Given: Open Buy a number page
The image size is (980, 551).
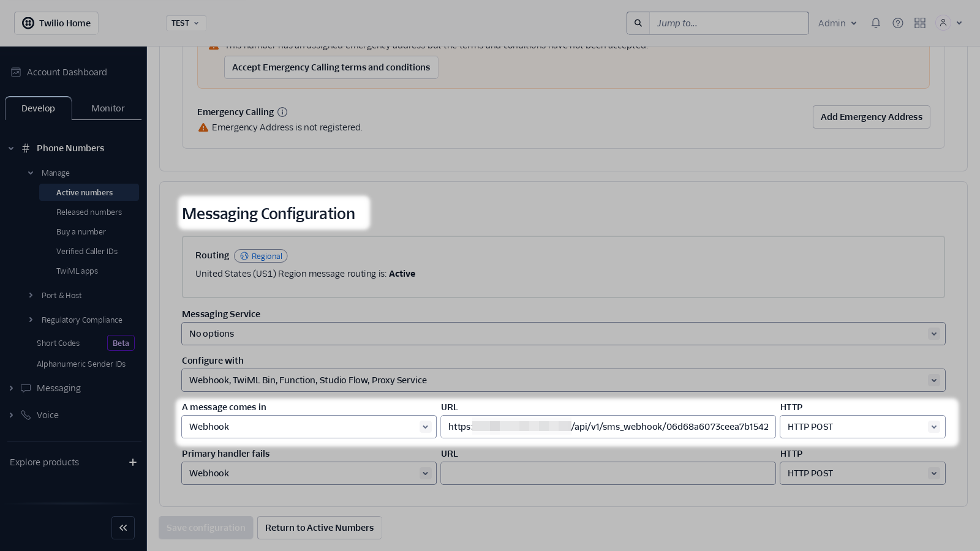Looking at the screenshot, I should pos(81,232).
